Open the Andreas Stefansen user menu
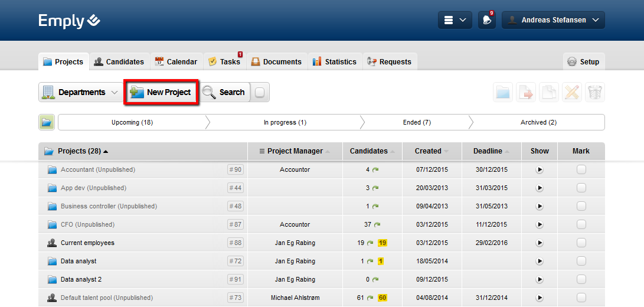The image size is (644, 307). (553, 20)
